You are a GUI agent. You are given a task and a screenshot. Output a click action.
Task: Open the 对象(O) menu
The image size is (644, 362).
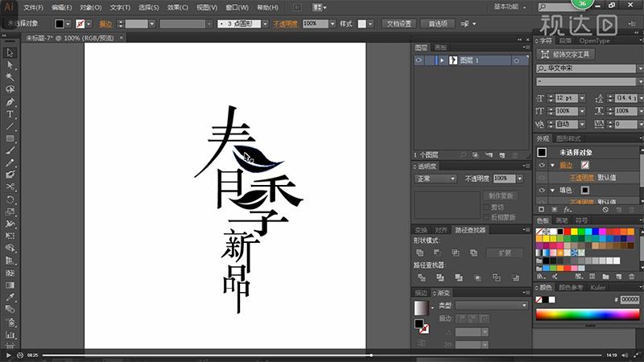90,7
